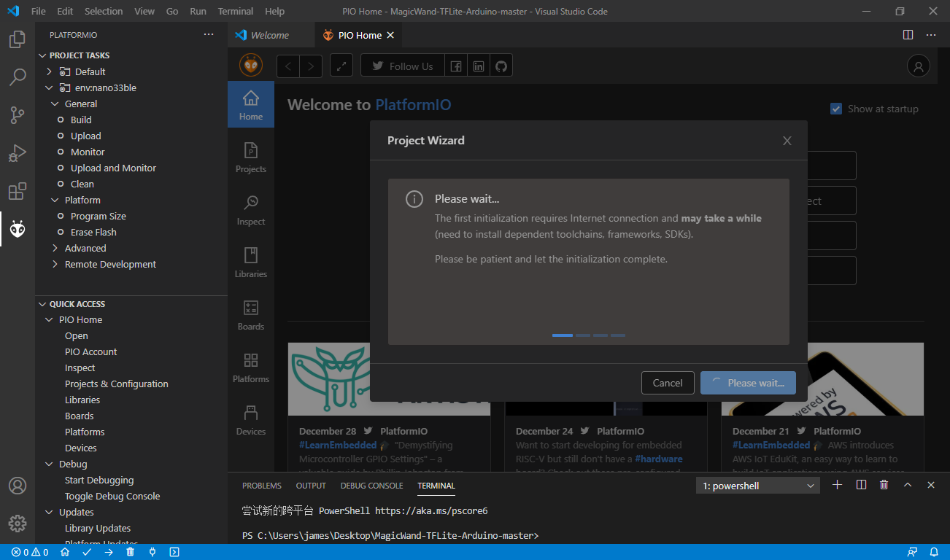Open Devices in PIO side navigation
Viewport: 950px width, 560px height.
(251, 420)
